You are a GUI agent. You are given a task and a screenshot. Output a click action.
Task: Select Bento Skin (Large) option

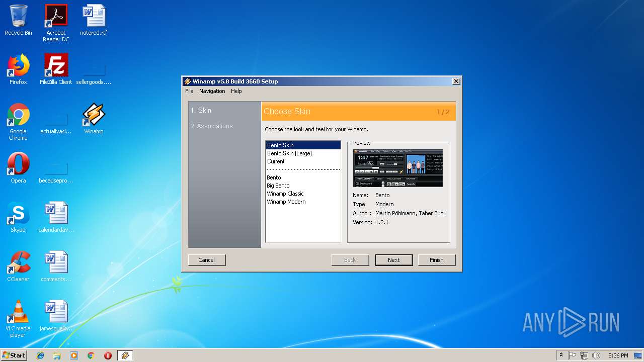point(303,153)
